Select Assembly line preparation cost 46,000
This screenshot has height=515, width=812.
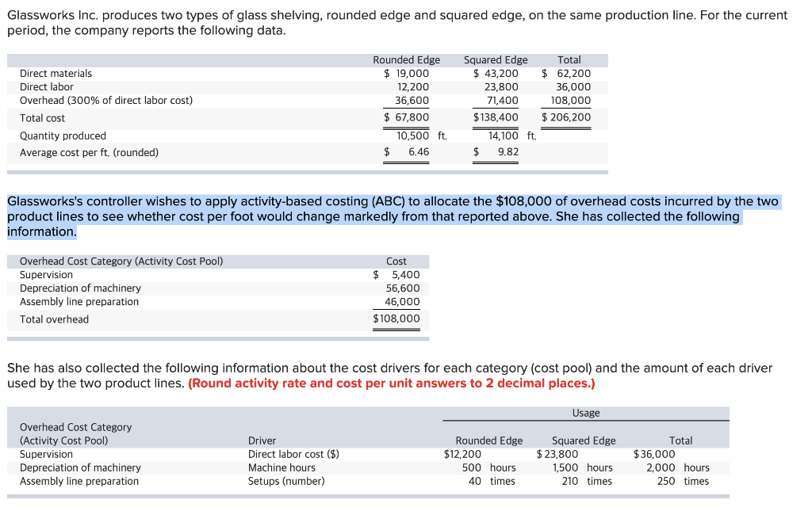(x=402, y=302)
